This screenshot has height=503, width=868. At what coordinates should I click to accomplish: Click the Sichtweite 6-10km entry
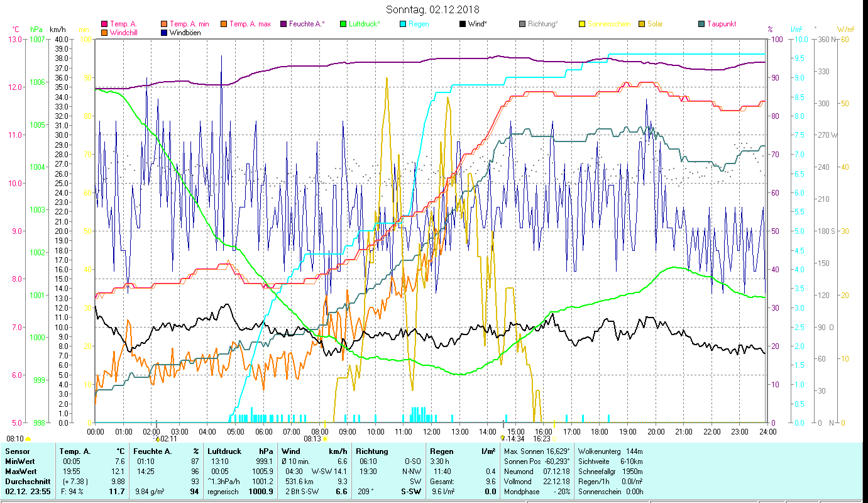point(610,462)
